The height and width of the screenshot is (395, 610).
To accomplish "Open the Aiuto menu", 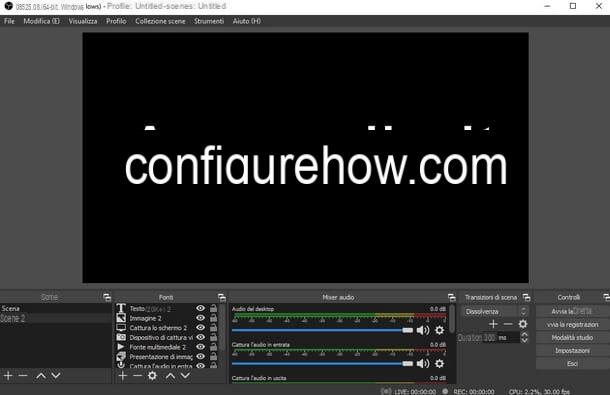I will point(247,21).
